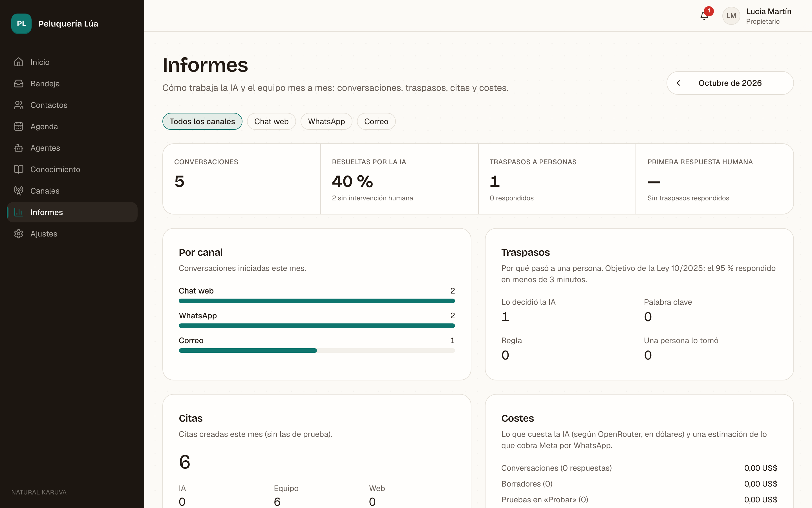Open the Inicio home icon

[x=18, y=62]
